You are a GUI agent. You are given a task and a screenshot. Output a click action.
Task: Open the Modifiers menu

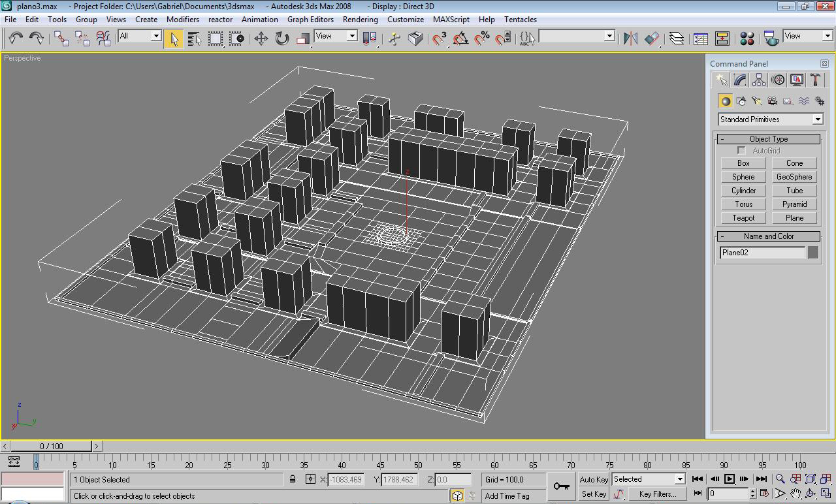183,20
